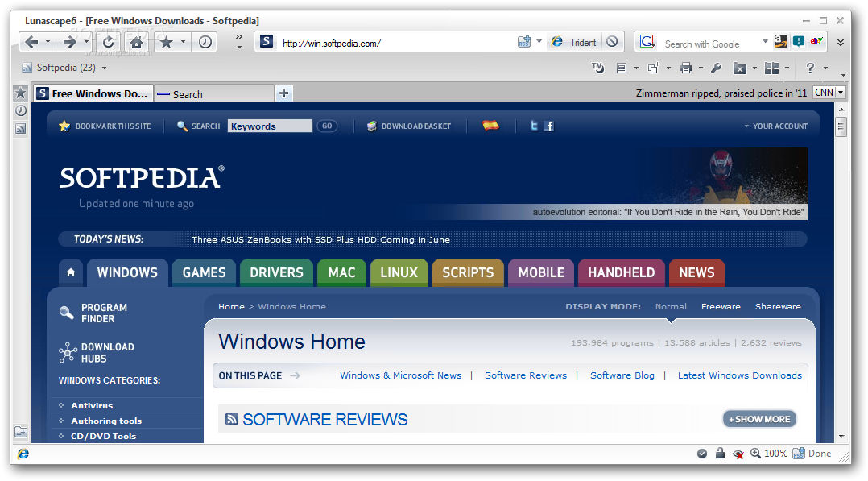
Task: Click the tile windows layout icon
Action: pyautogui.click(x=771, y=68)
